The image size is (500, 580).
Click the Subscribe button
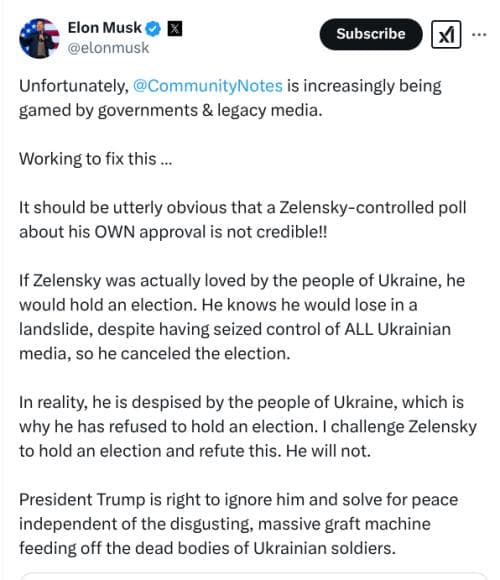coord(371,34)
